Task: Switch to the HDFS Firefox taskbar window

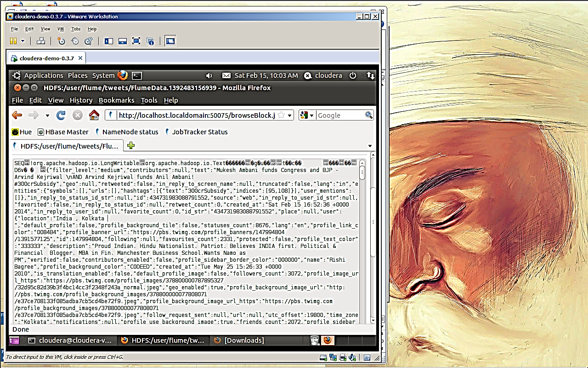Action: [163, 340]
